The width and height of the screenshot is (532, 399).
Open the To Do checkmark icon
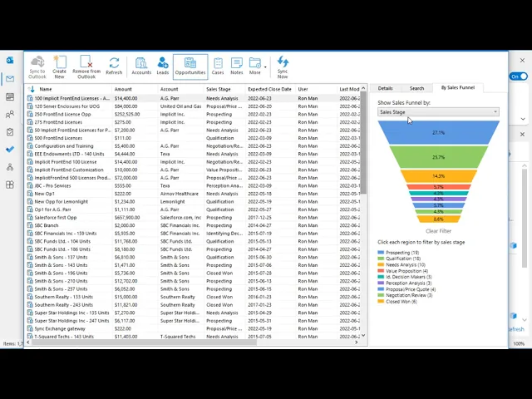[10, 150]
